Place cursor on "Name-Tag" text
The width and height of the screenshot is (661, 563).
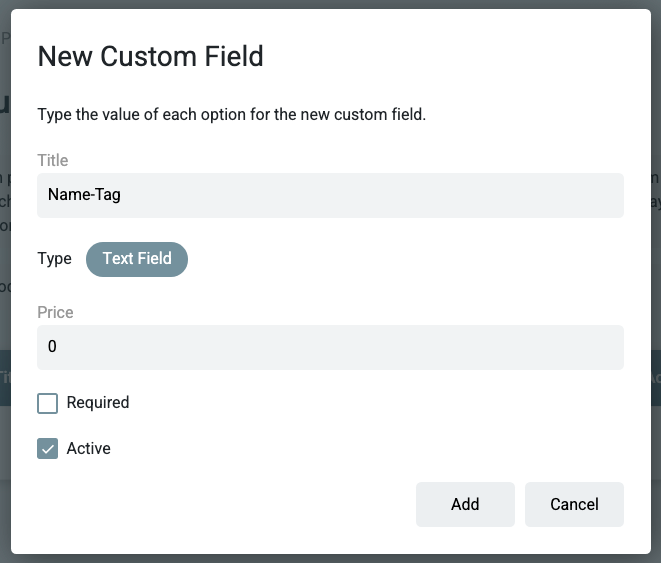pos(84,195)
